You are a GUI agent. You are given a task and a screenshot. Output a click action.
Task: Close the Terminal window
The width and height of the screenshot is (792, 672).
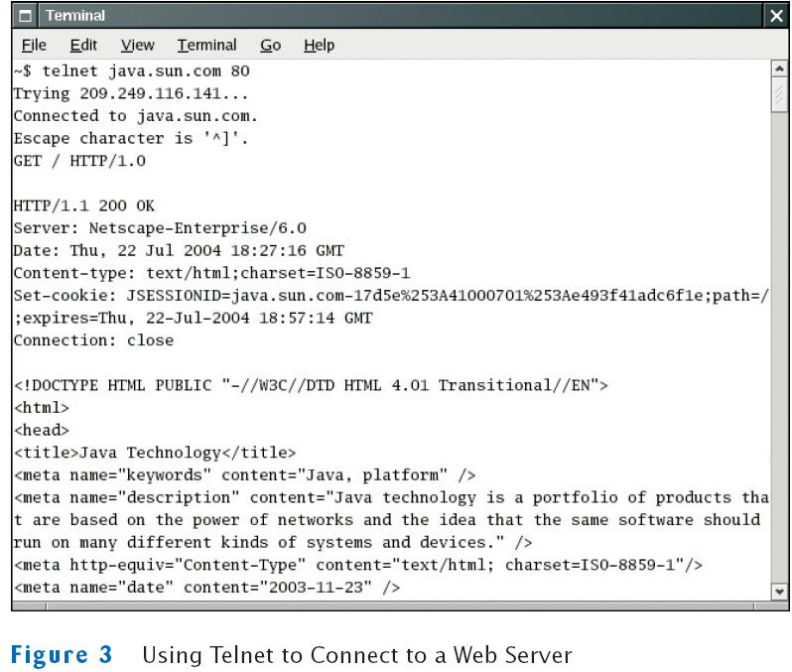click(x=775, y=16)
